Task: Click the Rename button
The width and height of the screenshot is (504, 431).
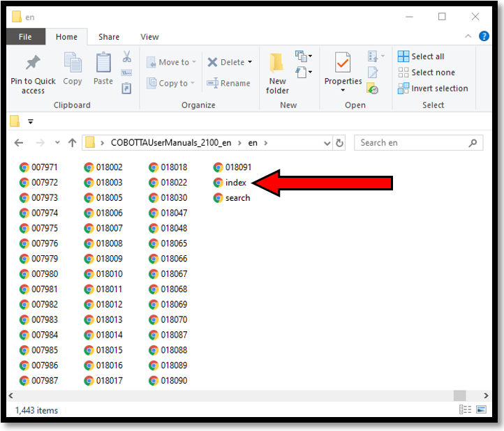Action: pos(228,83)
